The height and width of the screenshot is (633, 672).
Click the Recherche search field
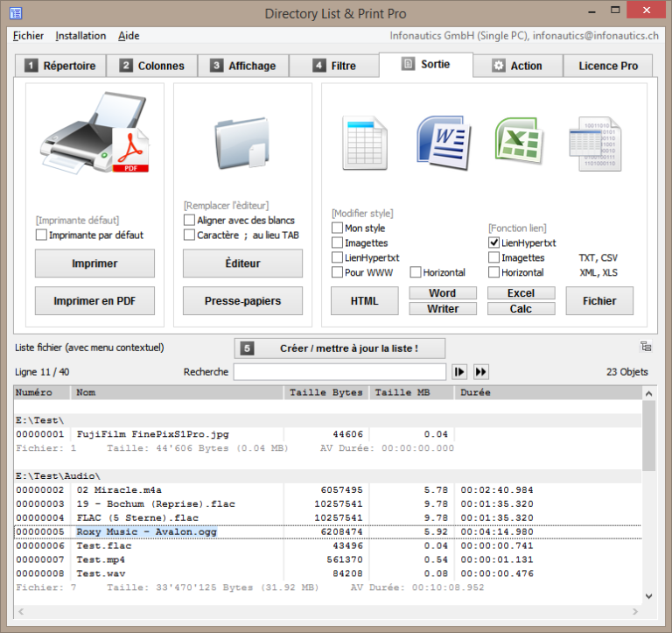pyautogui.click(x=339, y=372)
